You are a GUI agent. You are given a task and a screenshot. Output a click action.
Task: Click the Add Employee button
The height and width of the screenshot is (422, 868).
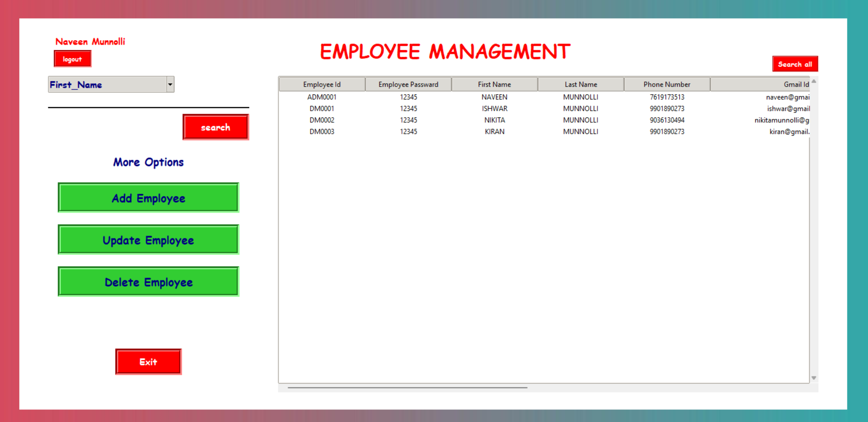(x=148, y=198)
